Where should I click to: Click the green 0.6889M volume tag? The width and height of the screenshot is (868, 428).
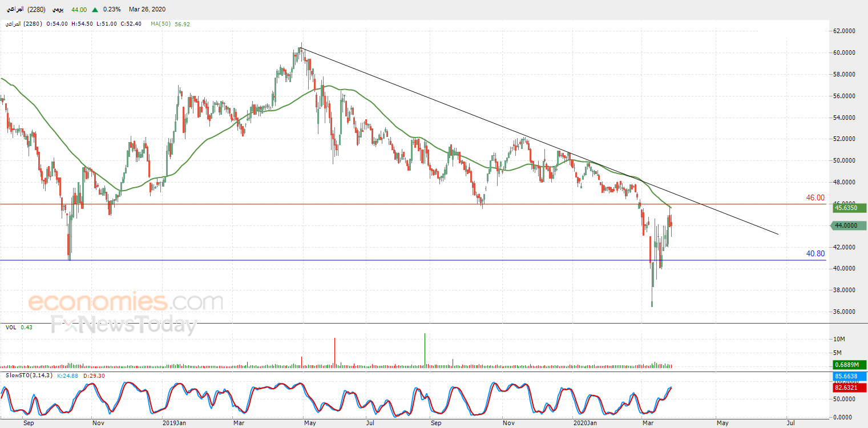click(x=850, y=365)
